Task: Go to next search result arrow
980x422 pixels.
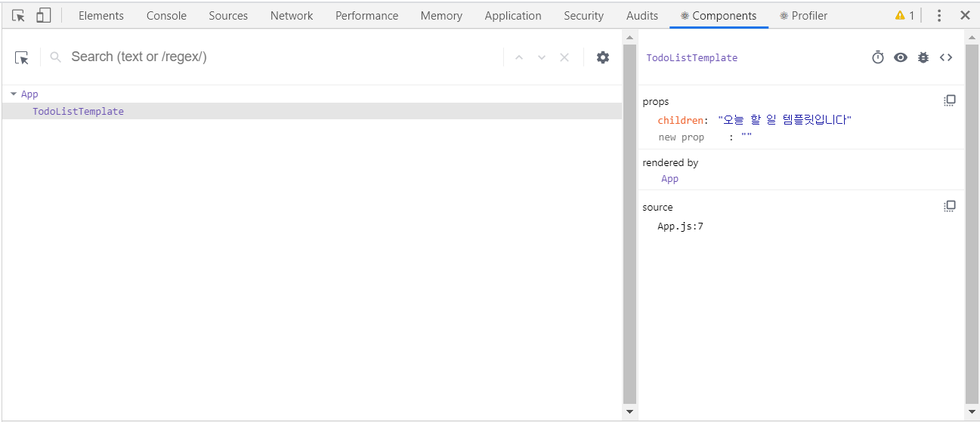Action: [542, 57]
